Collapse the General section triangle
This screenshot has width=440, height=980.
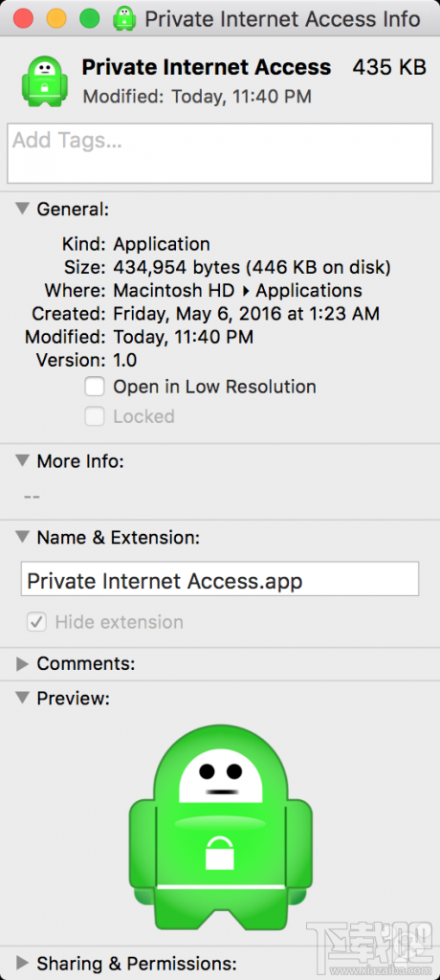click(x=23, y=208)
